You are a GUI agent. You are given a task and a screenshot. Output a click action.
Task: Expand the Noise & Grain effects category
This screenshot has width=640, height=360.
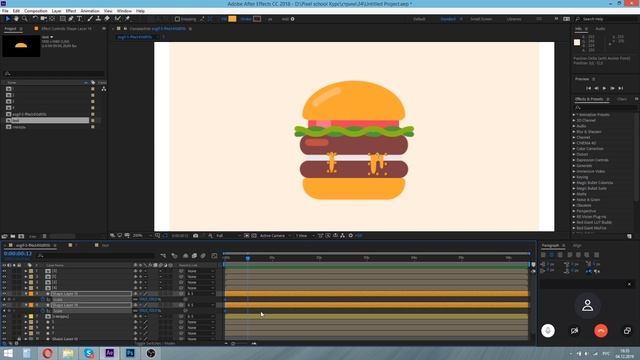pos(574,200)
